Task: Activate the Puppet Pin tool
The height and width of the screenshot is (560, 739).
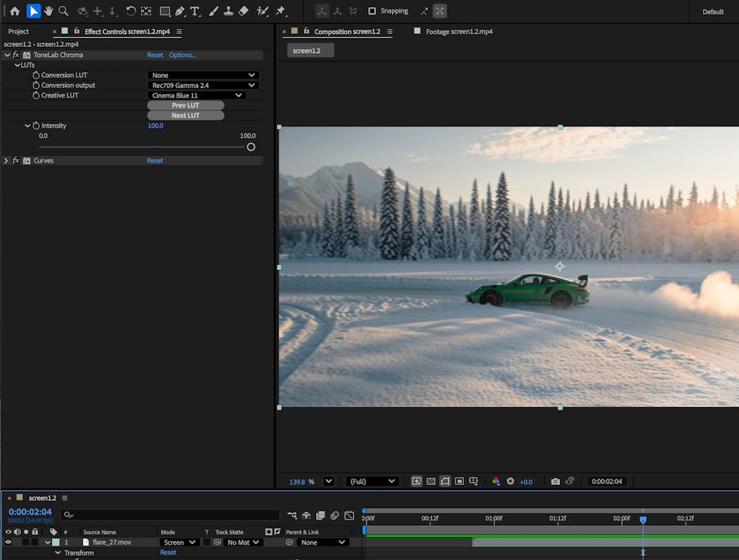Action: click(x=281, y=11)
